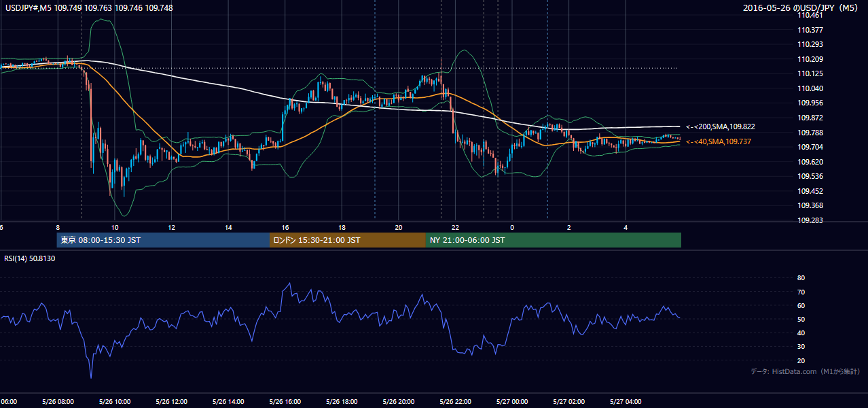
Task: Click hour tick 14 under price chart
Action: click(x=228, y=227)
